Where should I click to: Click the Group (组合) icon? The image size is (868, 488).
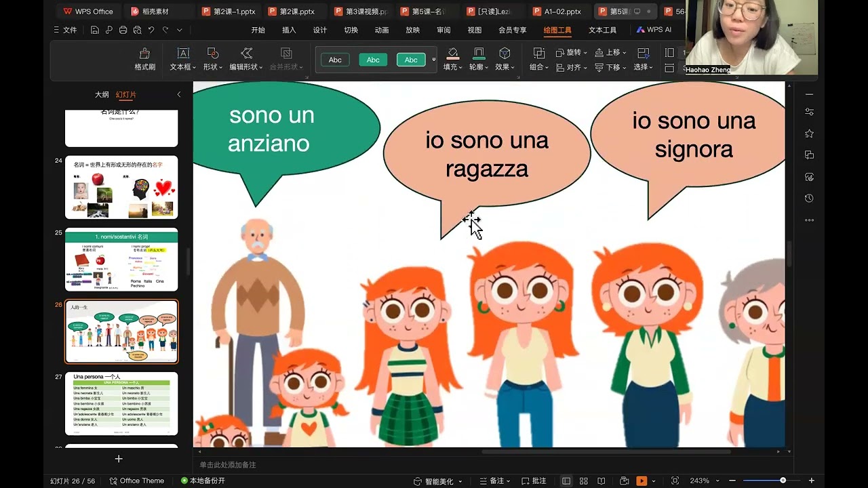(538, 54)
